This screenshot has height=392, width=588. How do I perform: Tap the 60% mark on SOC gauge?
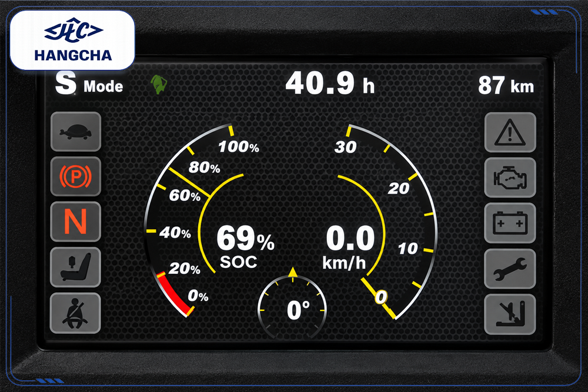tap(185, 195)
